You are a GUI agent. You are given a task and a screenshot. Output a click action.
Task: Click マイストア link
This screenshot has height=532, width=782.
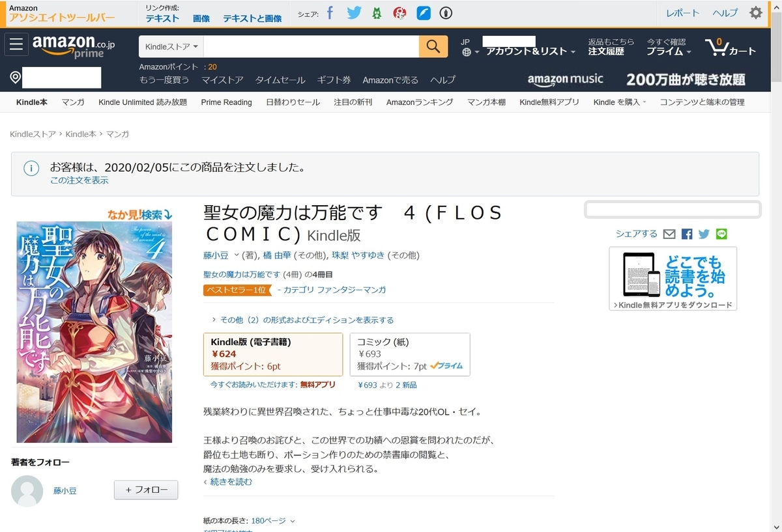pos(222,80)
